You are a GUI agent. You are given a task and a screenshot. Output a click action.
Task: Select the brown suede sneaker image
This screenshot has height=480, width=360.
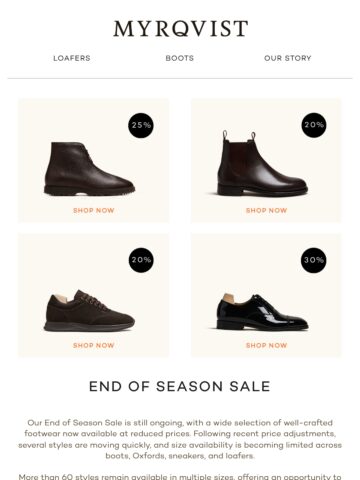[89, 310]
